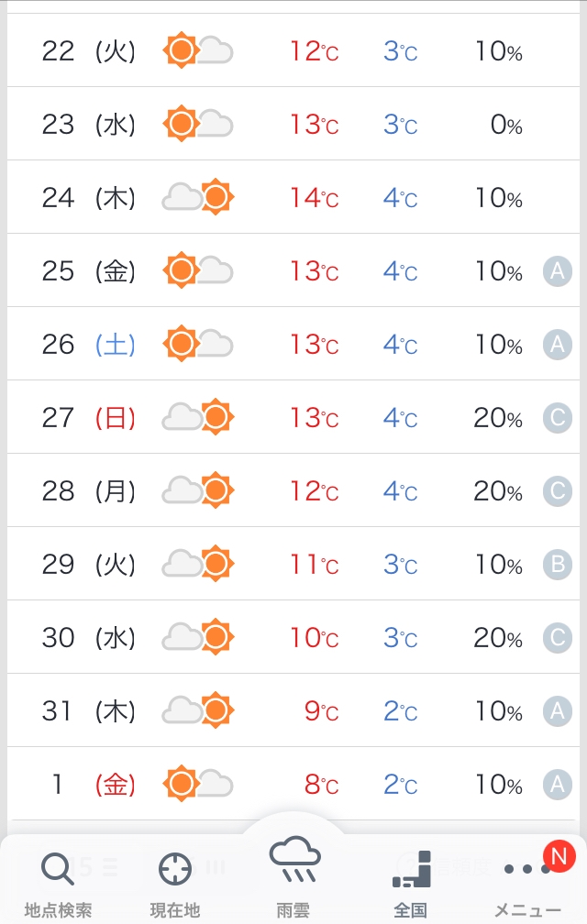The image size is (587, 924).
Task: Tap the C reliability badge for 30 (水)
Action: (558, 638)
